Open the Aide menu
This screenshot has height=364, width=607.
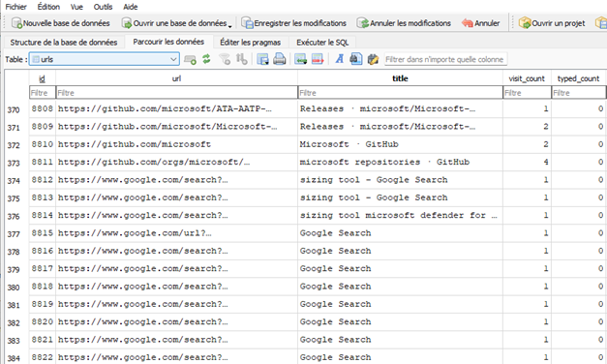[x=131, y=7]
